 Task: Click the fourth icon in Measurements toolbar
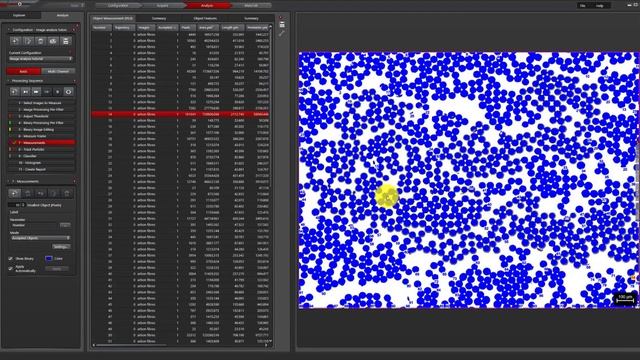[x=54, y=193]
